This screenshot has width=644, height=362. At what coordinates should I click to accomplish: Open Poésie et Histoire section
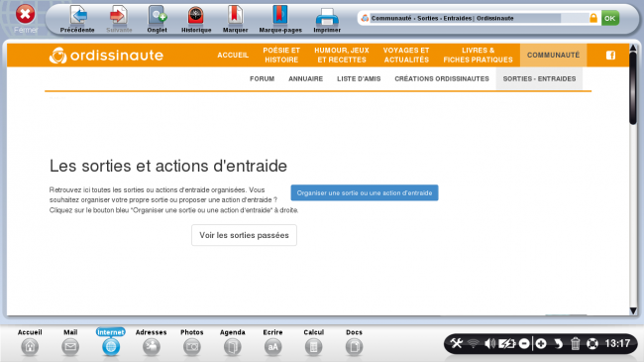(281, 56)
